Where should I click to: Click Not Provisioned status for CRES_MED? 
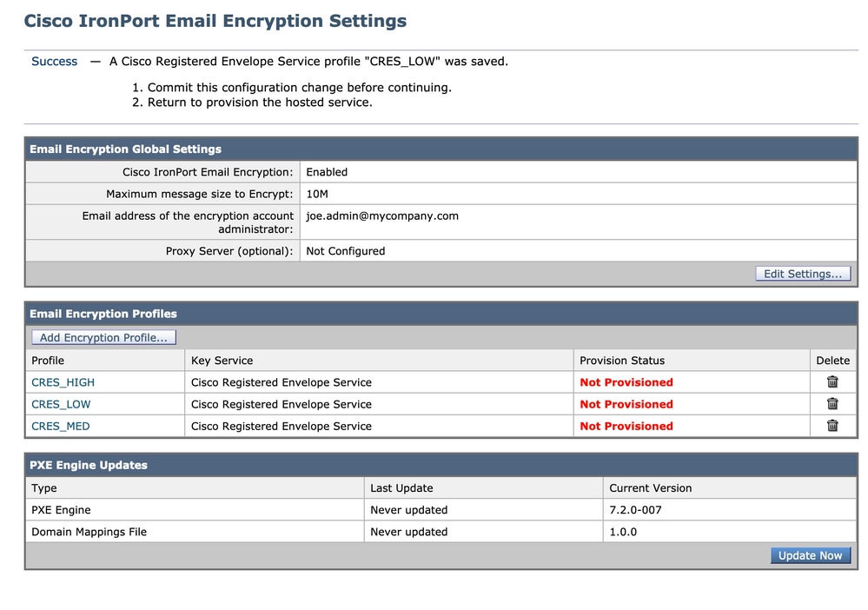click(626, 426)
